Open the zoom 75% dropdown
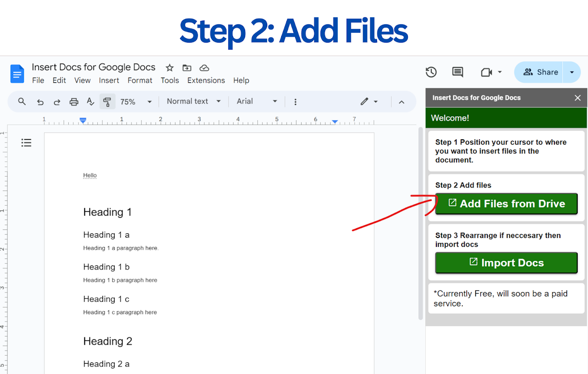Screen dimensions: 588x374 click(x=136, y=101)
